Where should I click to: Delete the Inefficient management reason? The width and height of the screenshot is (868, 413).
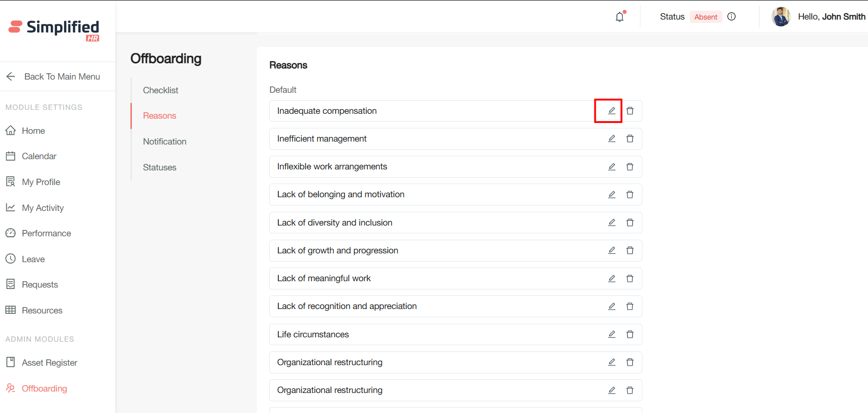pyautogui.click(x=630, y=139)
